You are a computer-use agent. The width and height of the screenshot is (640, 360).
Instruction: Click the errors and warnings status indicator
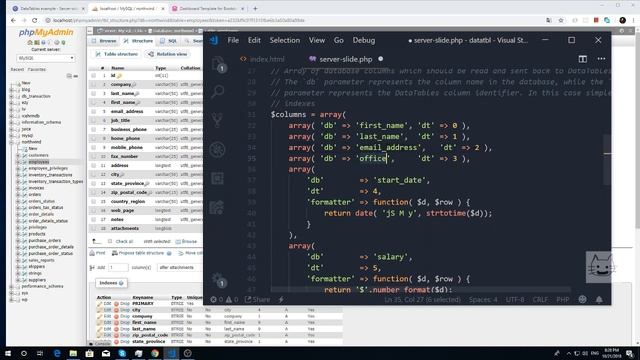(224, 300)
